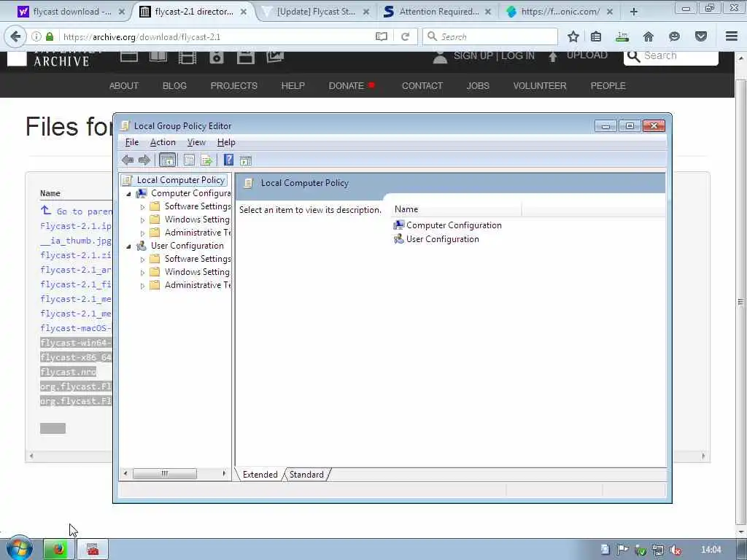Switch to the Extended tab

coord(260,474)
